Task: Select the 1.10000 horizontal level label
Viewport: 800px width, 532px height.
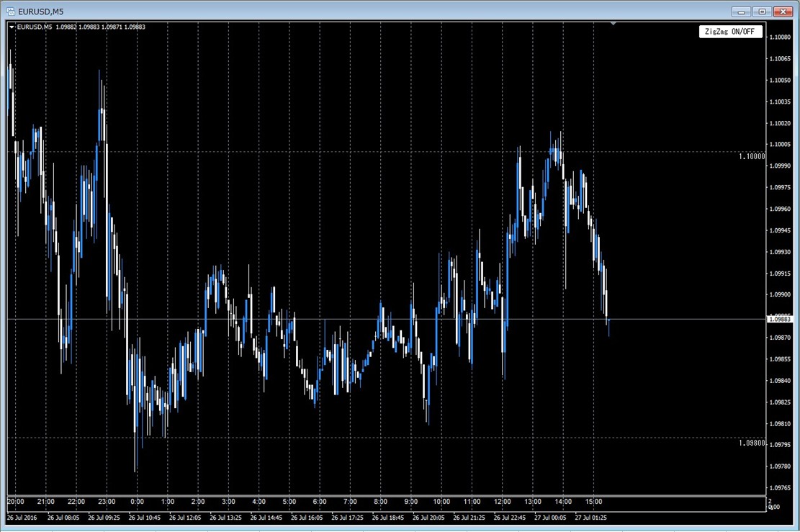Action: click(x=752, y=157)
